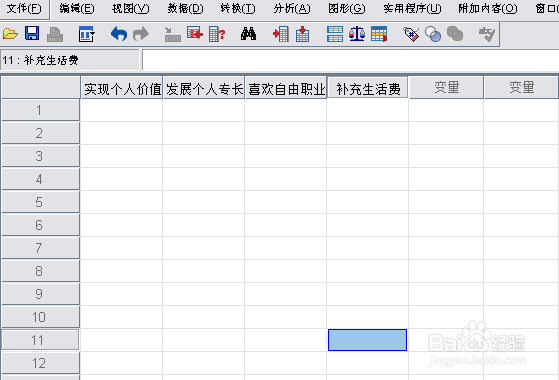Click the Spell check icon

point(487,34)
